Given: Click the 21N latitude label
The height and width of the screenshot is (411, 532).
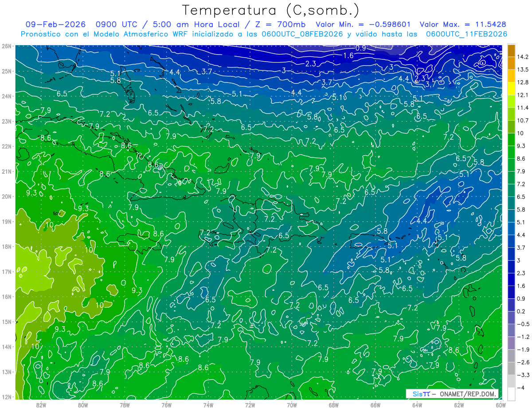Looking at the screenshot, I should click(x=7, y=171).
